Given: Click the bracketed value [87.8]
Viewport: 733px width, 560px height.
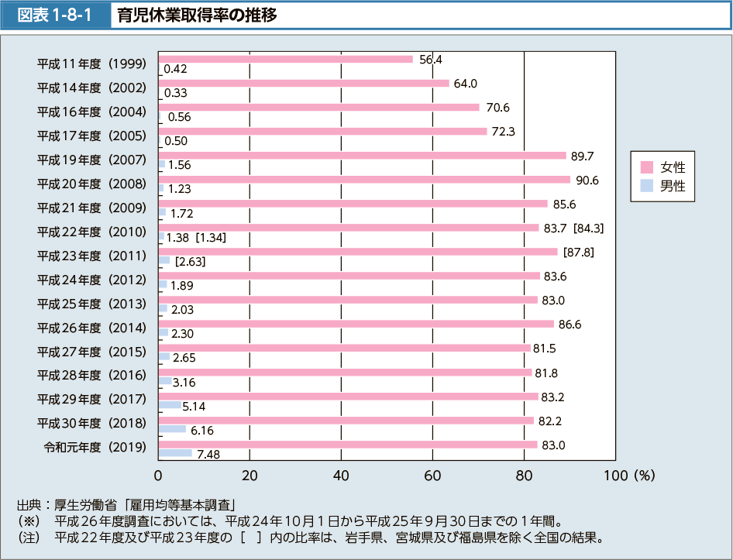Looking at the screenshot, I should tap(579, 252).
